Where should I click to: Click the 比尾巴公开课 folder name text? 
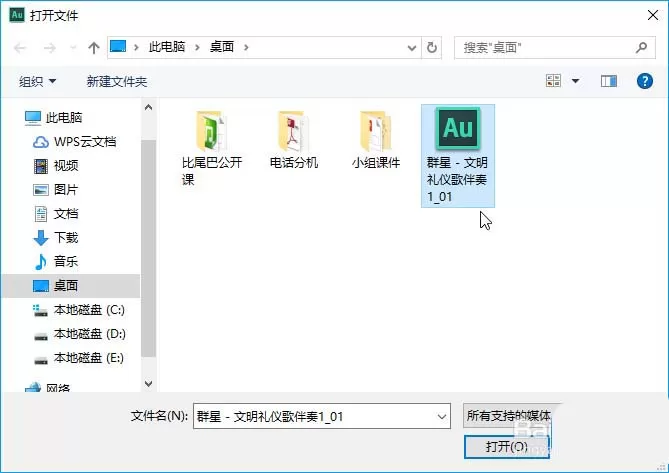click(x=212, y=171)
